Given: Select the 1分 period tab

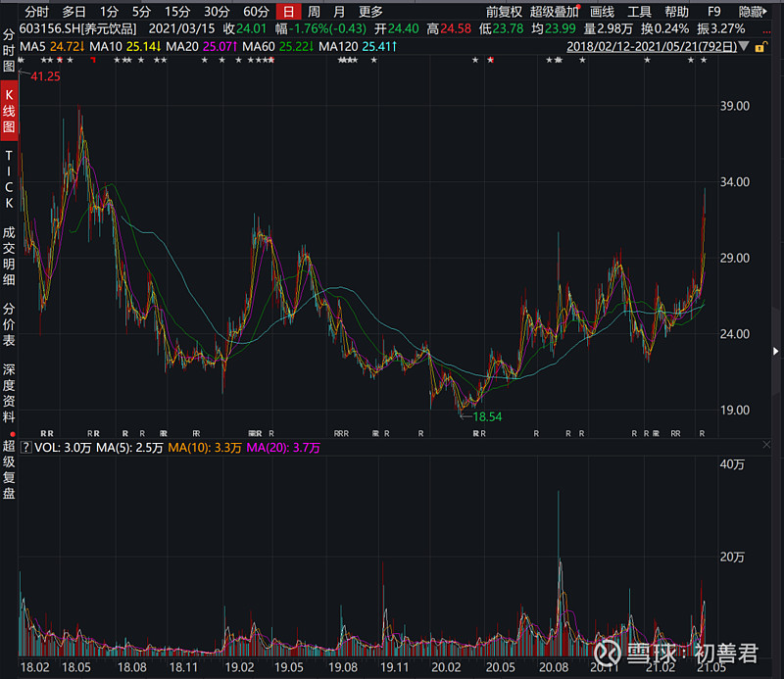Looking at the screenshot, I should [x=109, y=12].
